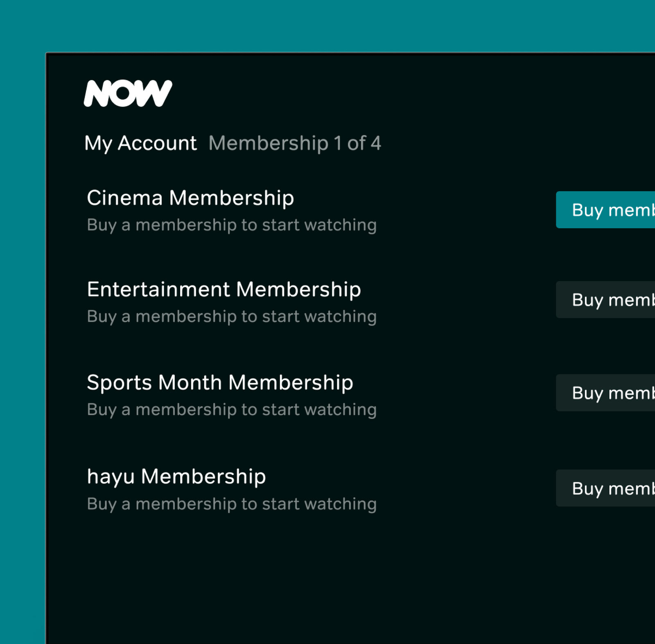Click the subtitle under Cinema Membership
The image size is (655, 644).
[x=232, y=225]
